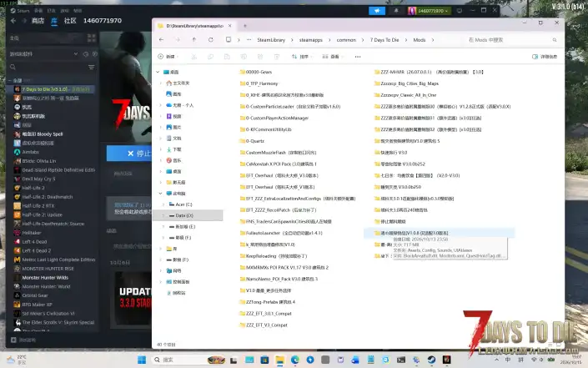Click the Steam announcements megaphone button
588x368 pixels.
pyautogui.click(x=377, y=11)
